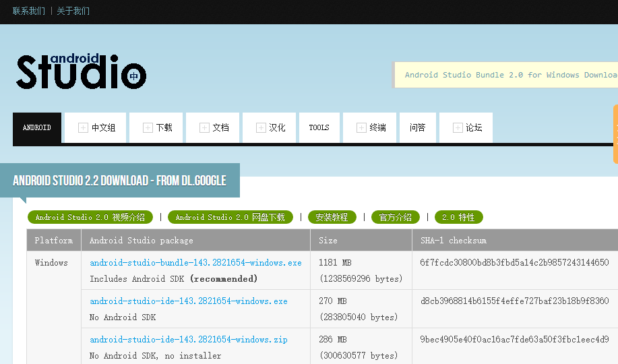618x364 pixels.
Task: Select the 下载 menu tab
Action: click(x=156, y=128)
